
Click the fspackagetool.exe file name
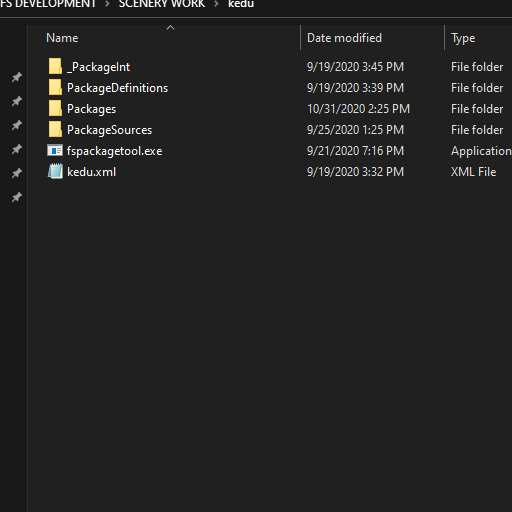pyautogui.click(x=114, y=151)
